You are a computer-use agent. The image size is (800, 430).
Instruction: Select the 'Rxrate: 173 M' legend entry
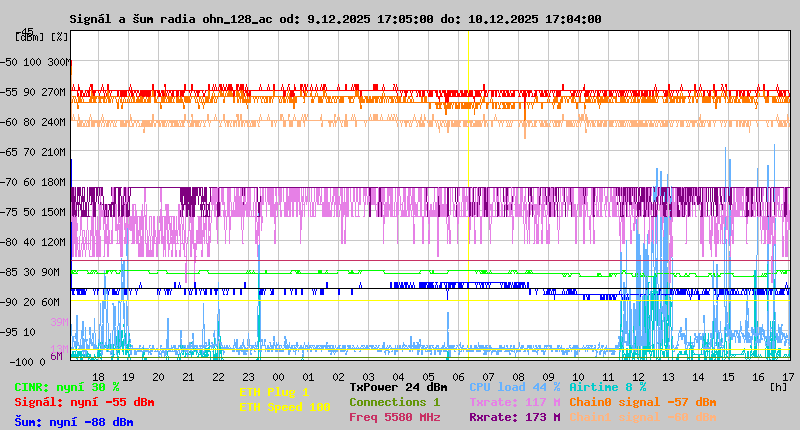coord(515,417)
